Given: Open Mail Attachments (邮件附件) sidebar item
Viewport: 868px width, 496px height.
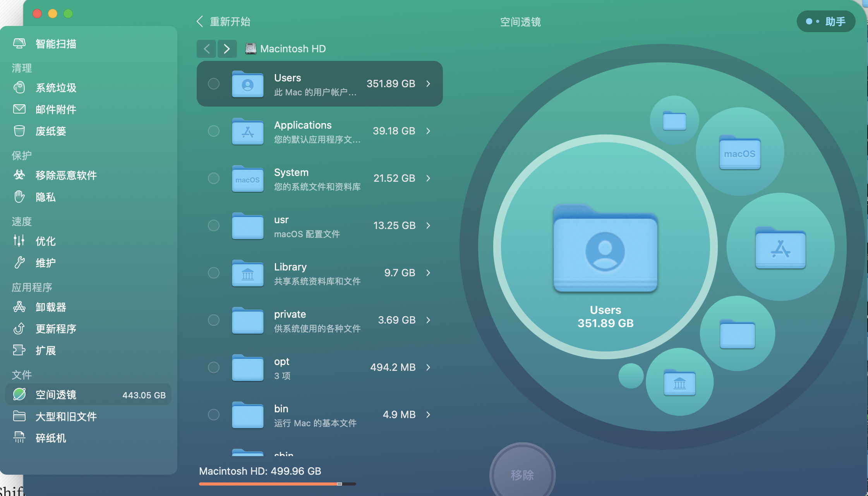Looking at the screenshot, I should 55,110.
